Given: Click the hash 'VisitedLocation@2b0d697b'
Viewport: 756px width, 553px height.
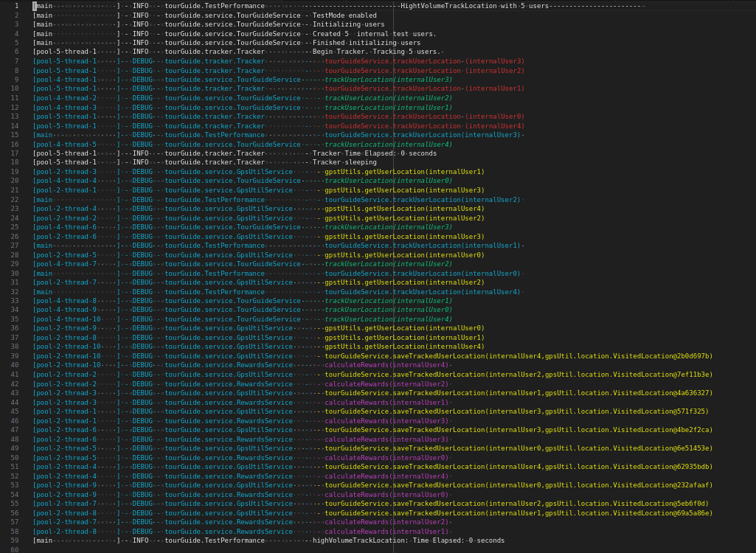Looking at the screenshot, I should pyautogui.click(x=661, y=356).
